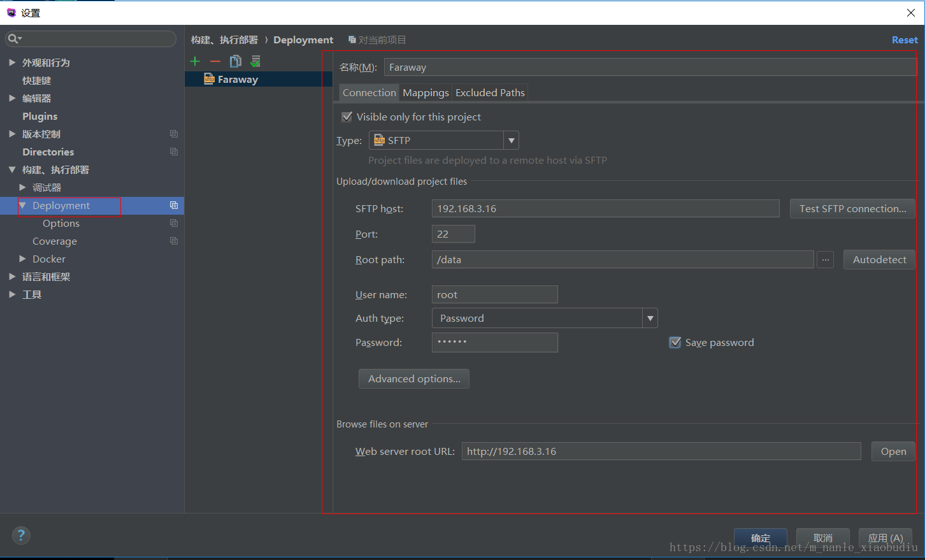The height and width of the screenshot is (560, 925).
Task: Click the Password field
Action: pyautogui.click(x=494, y=342)
